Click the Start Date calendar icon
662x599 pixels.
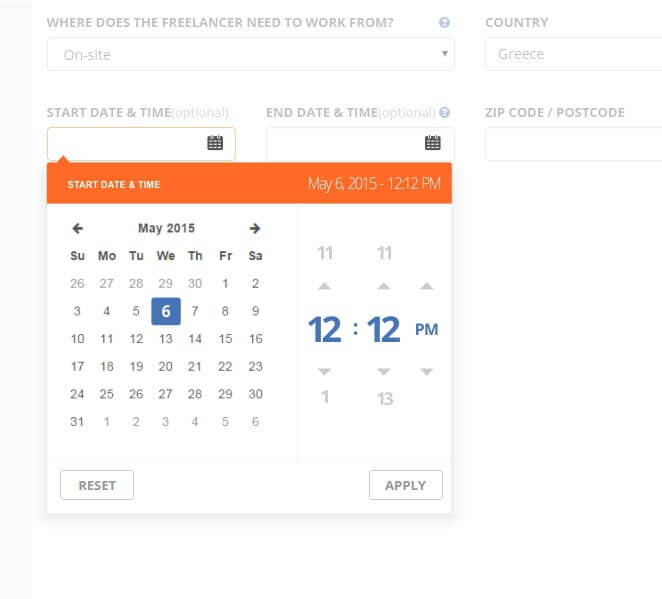(215, 143)
